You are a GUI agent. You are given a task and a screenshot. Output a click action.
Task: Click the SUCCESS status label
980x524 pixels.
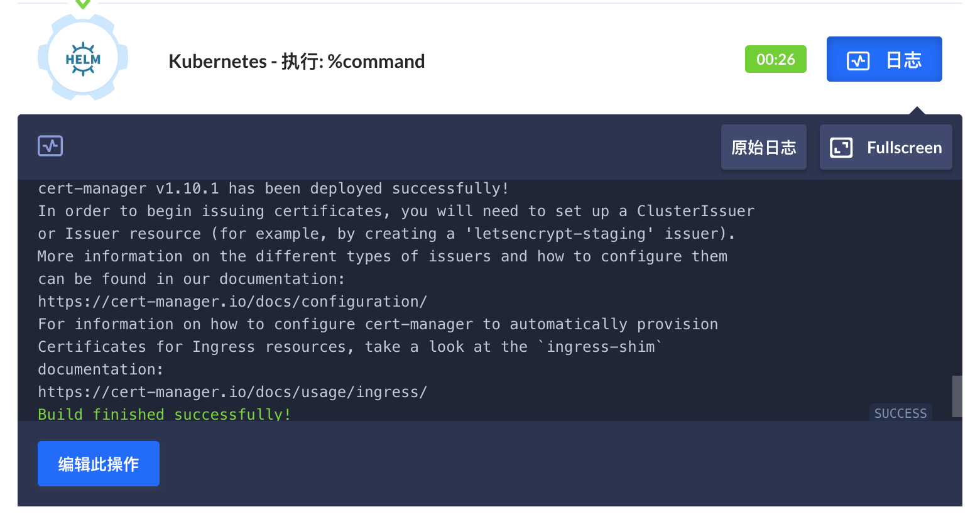coord(900,413)
